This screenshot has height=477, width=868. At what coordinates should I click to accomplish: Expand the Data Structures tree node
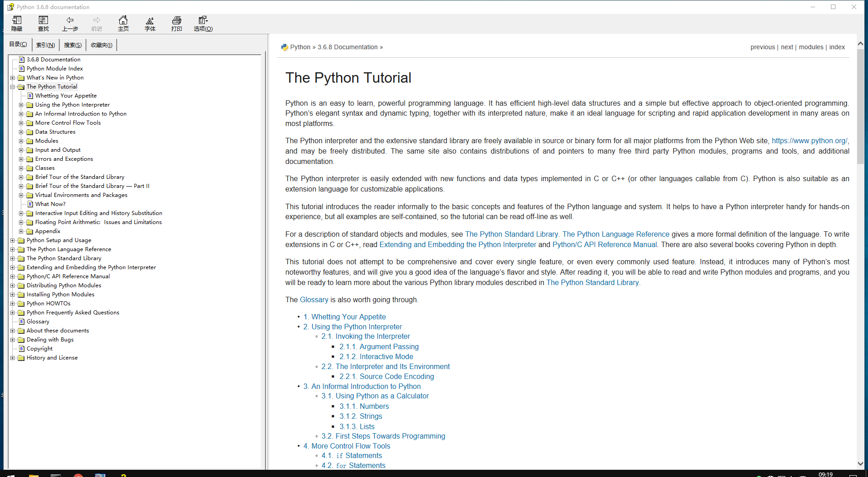21,132
